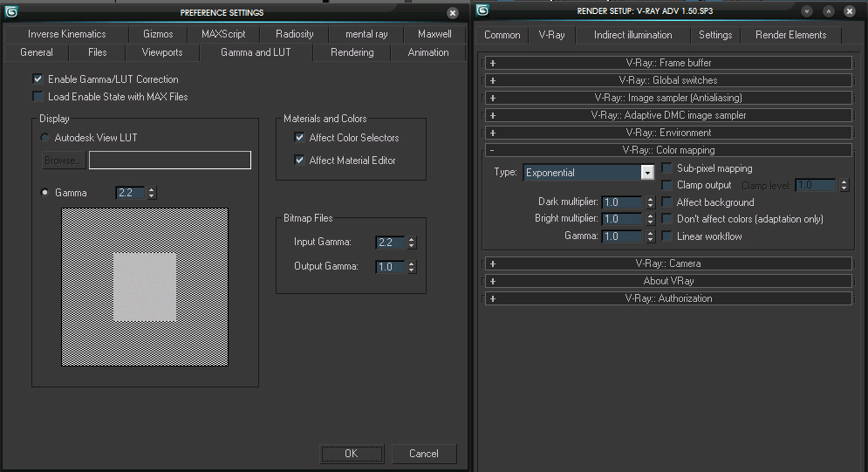
Task: Click the Output Gamma value field
Action: coord(390,267)
